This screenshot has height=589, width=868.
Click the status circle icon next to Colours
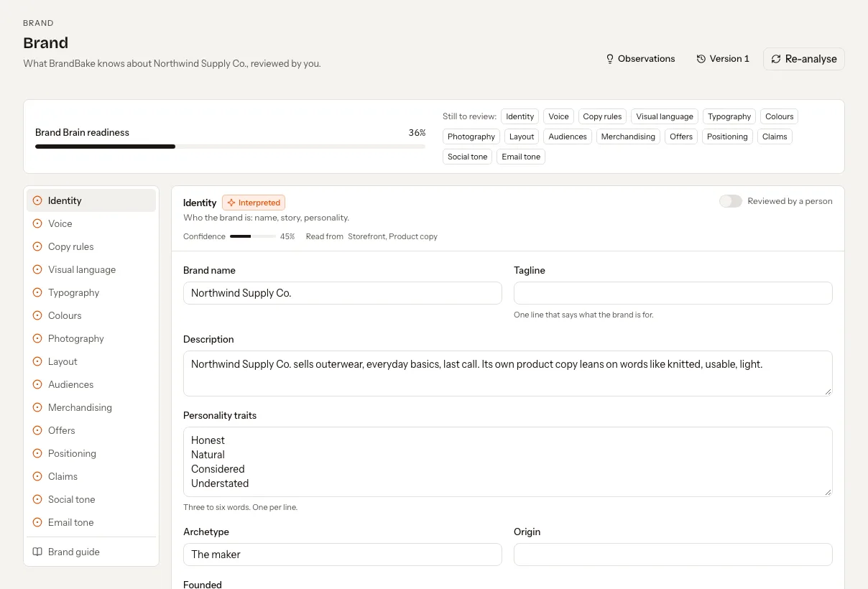point(37,315)
